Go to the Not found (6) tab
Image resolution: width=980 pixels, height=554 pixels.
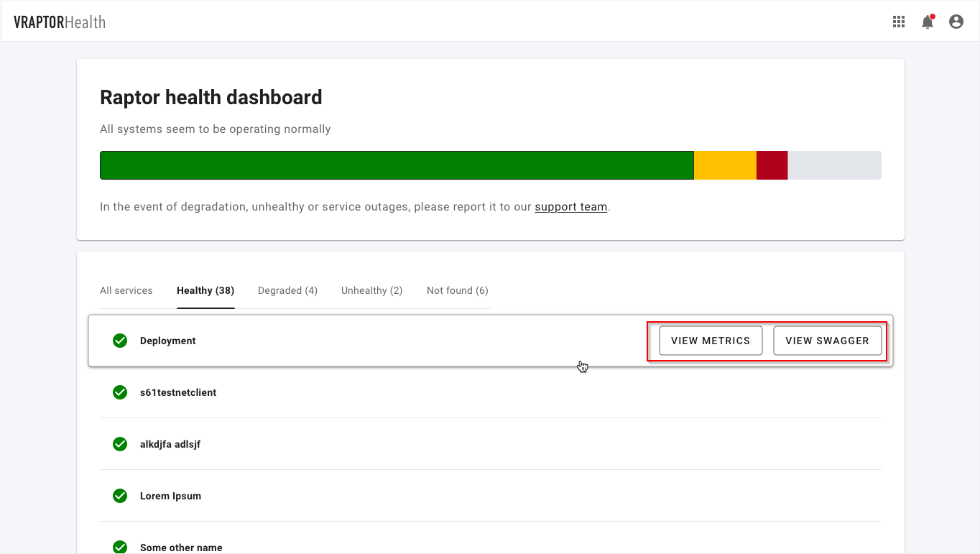pos(457,290)
